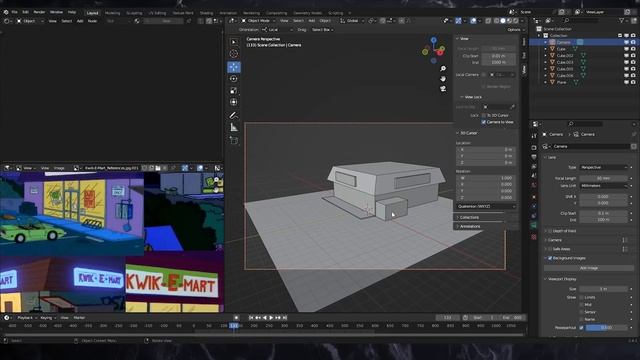640x360 pixels.
Task: Toggle camera view icon in viewport
Action: (443, 89)
